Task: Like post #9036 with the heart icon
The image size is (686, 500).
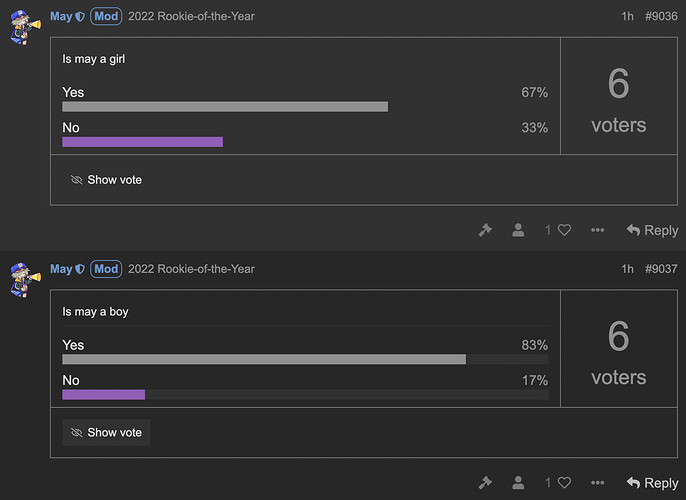Action: point(564,230)
